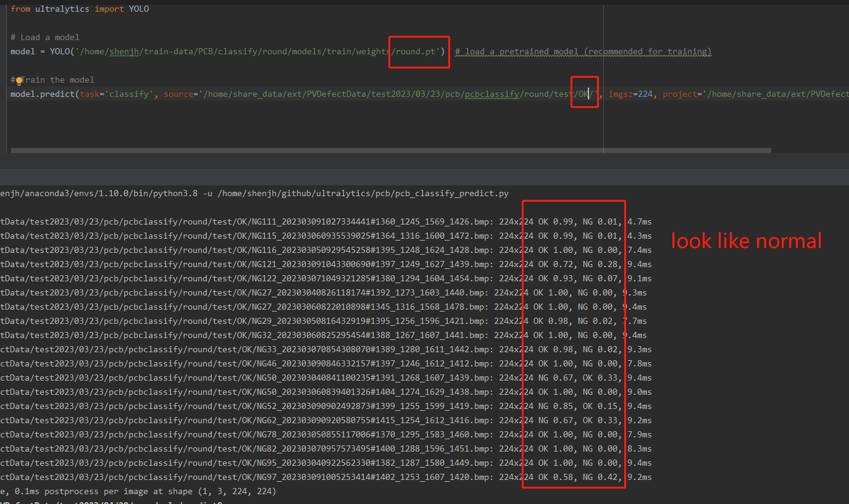Click the NG111 bmp result line
The width and height of the screenshot is (849, 504).
tap(247, 221)
